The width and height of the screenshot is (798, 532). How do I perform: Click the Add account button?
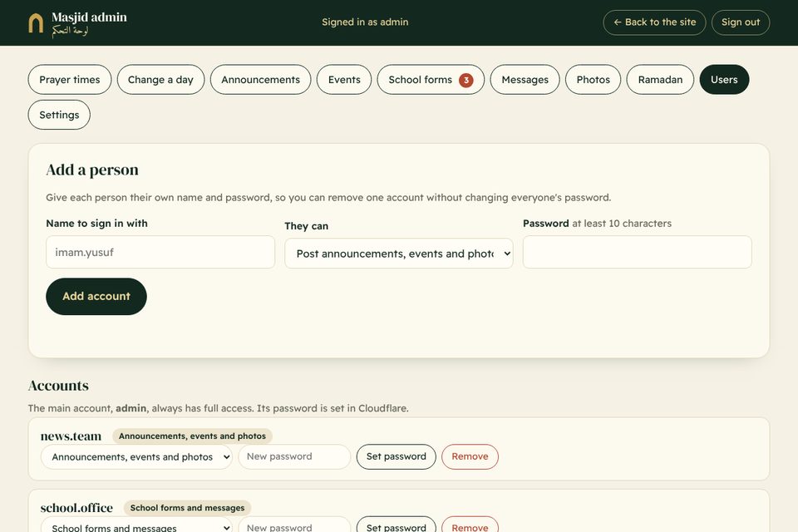(x=96, y=296)
